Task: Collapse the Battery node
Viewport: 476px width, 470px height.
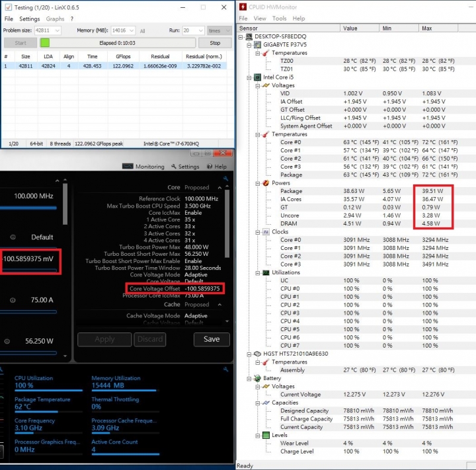Action: click(x=249, y=378)
